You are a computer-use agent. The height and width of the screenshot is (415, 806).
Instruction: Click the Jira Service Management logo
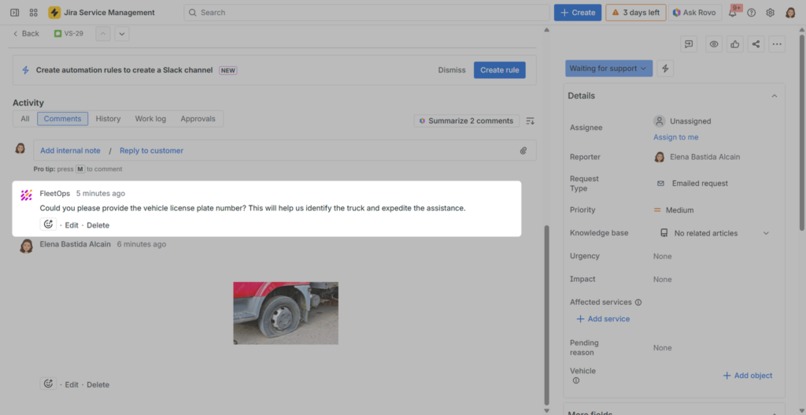tap(54, 12)
